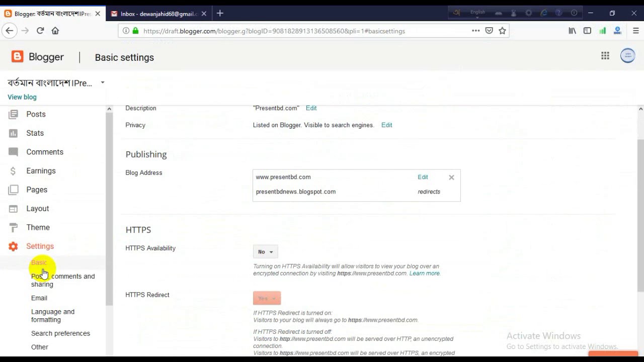This screenshot has width=644, height=362.
Task: Open HTTPS Availability No dropdown
Action: pyautogui.click(x=265, y=252)
